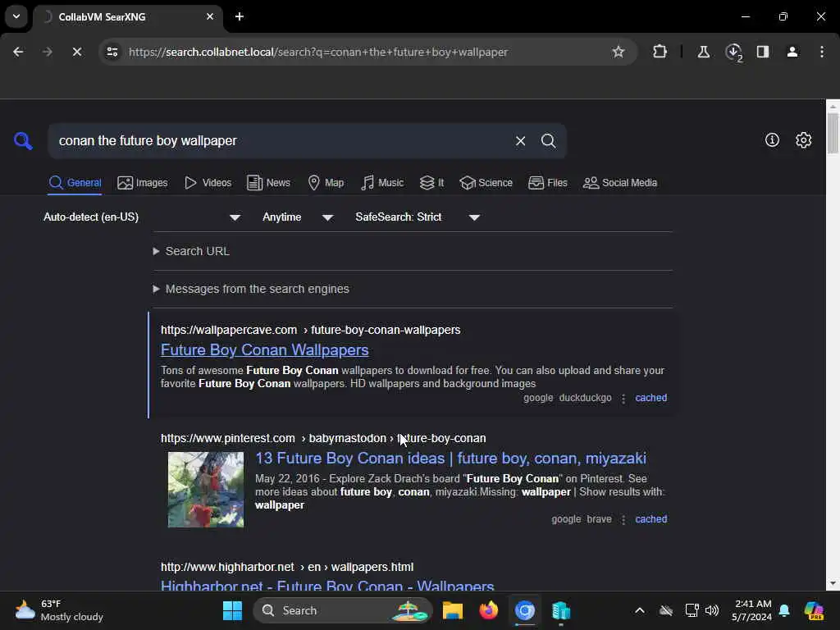840x630 pixels.
Task: Stop the page loading in browser toolbar
Action: (x=76, y=52)
